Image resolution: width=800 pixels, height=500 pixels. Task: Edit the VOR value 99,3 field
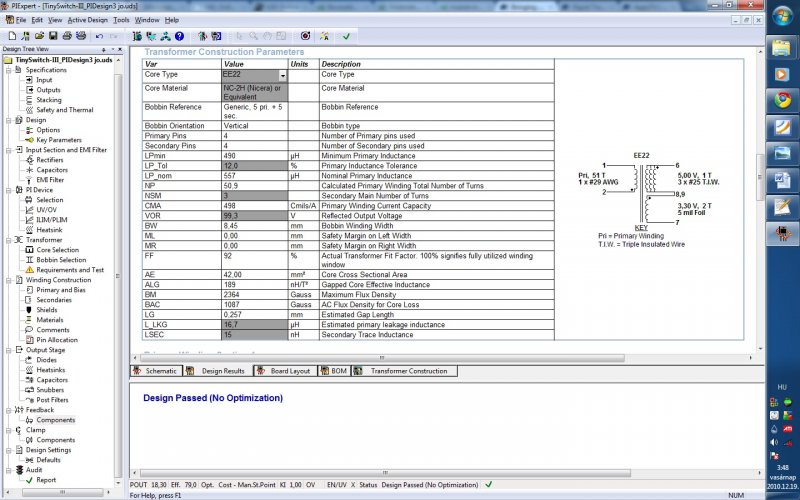(255, 216)
